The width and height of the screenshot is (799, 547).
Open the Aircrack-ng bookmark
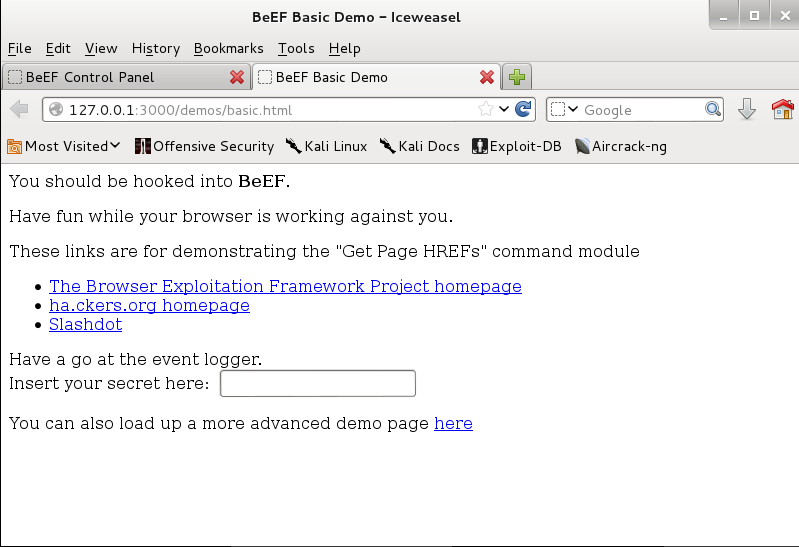point(621,146)
